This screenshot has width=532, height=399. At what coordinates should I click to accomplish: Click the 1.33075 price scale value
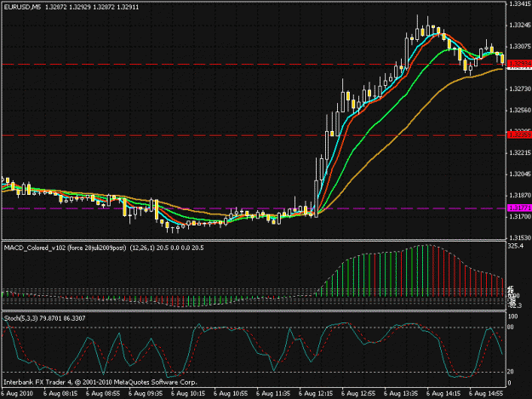(x=519, y=46)
